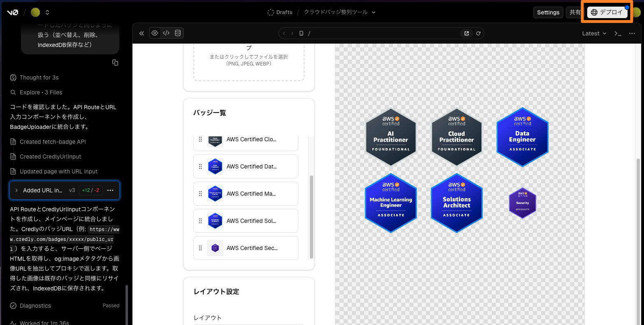This screenshot has width=644, height=325.
Task: Reload the preview page
Action: 478,33
